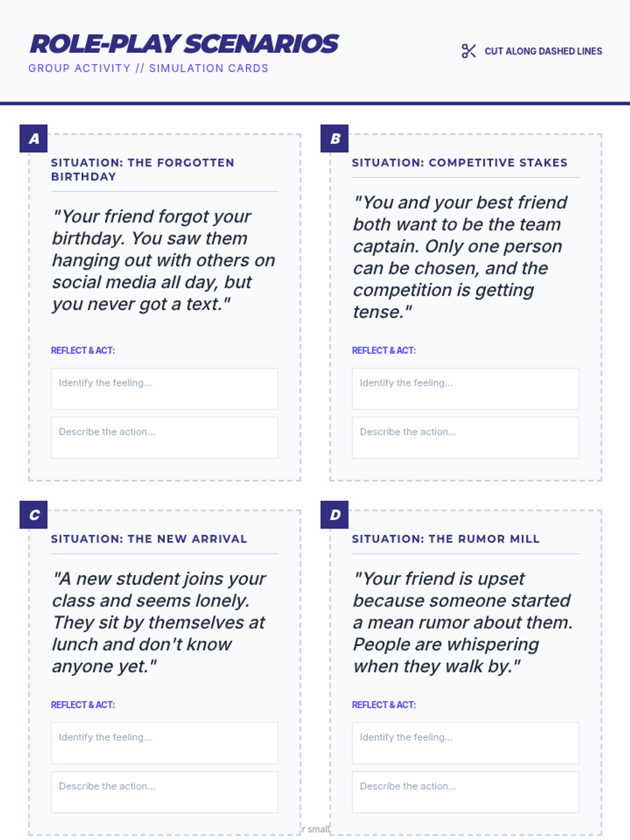Click Identify the feeling field on card A

[164, 388]
